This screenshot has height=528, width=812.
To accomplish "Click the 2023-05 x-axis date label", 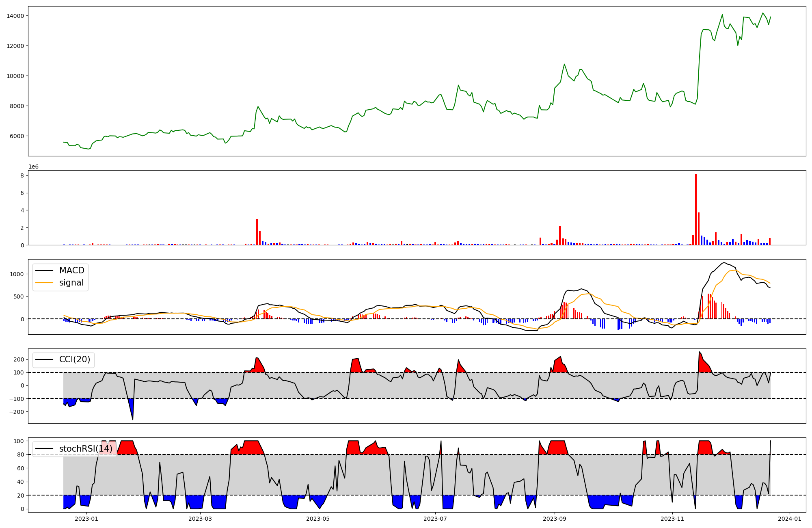I will pos(318,519).
